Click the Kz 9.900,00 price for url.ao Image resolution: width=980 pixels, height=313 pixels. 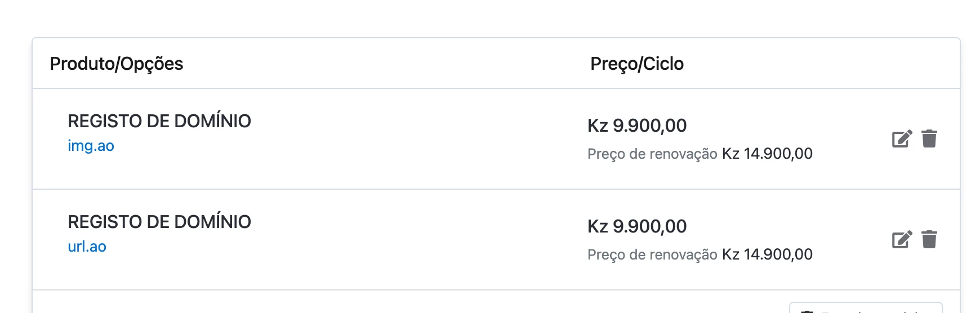637,226
